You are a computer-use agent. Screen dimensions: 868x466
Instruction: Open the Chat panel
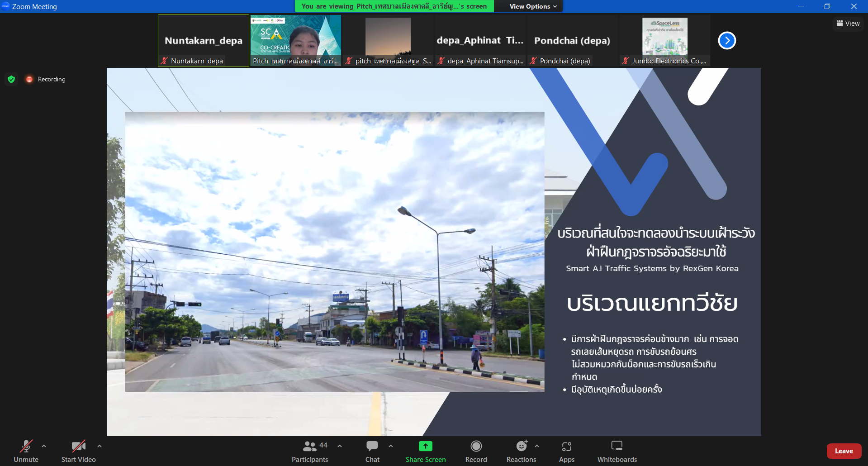click(x=372, y=451)
